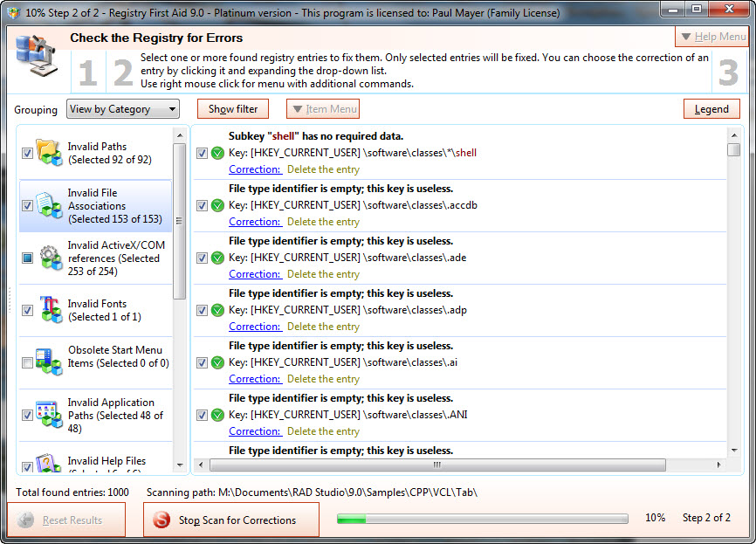
Task: Click green status icon for the shell subkey entry
Action: [x=218, y=154]
